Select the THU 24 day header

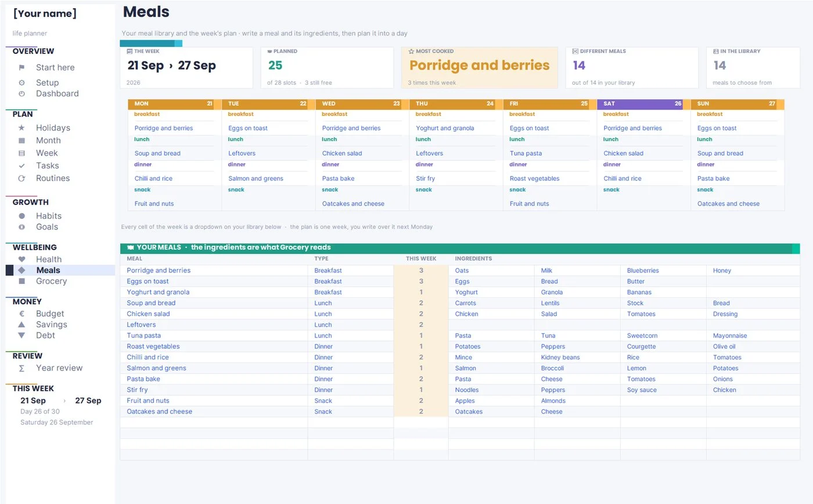tap(456, 104)
